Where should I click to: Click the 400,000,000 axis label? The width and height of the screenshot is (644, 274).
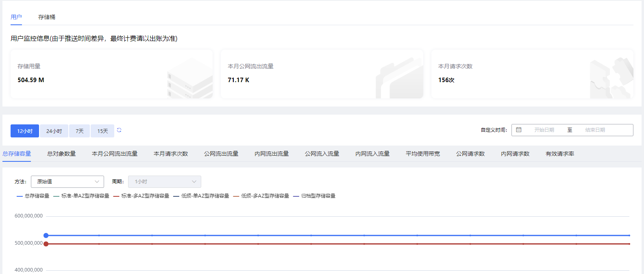click(x=28, y=270)
